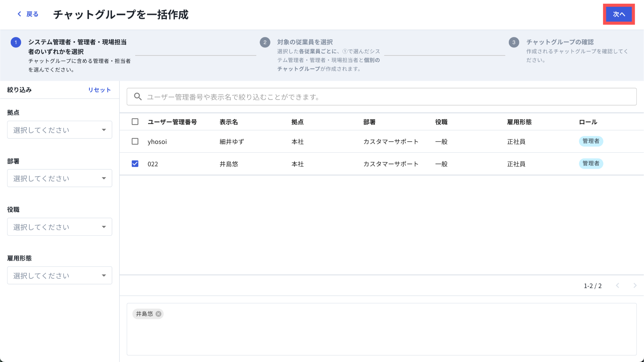Open the 拠点 filter dropdown
The width and height of the screenshot is (644, 362).
click(x=59, y=130)
